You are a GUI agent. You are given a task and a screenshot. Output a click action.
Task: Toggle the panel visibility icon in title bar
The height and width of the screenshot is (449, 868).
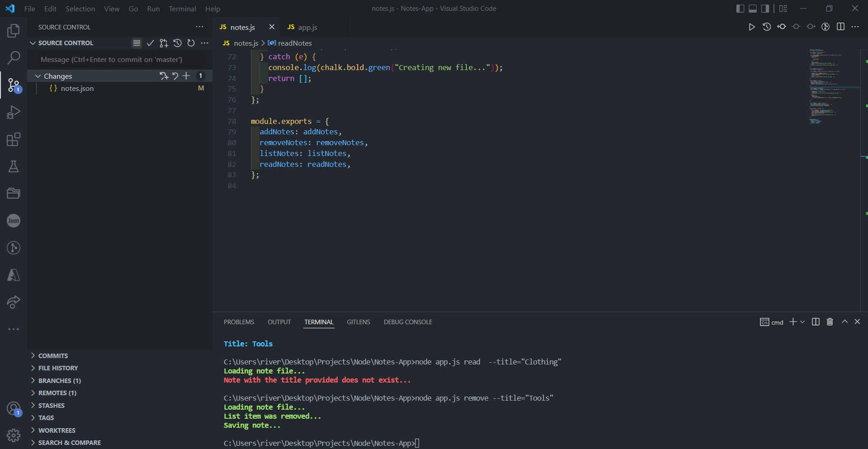(752, 8)
